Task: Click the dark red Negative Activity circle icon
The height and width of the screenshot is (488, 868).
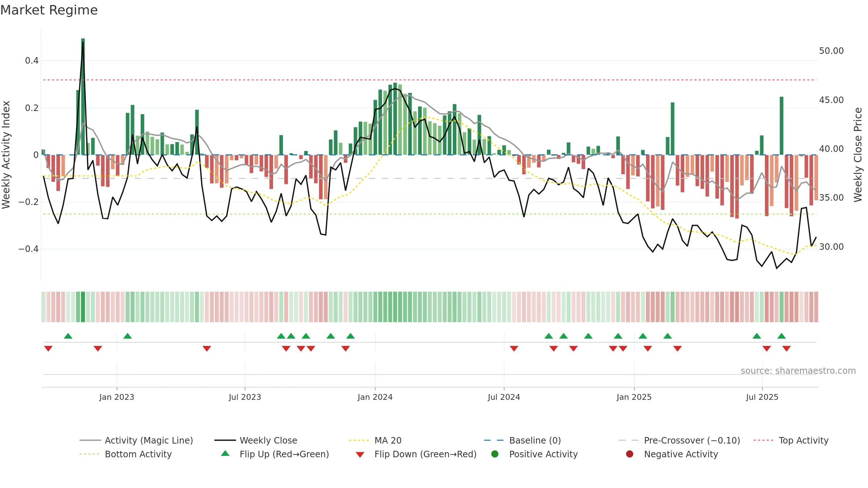Action: click(x=630, y=454)
